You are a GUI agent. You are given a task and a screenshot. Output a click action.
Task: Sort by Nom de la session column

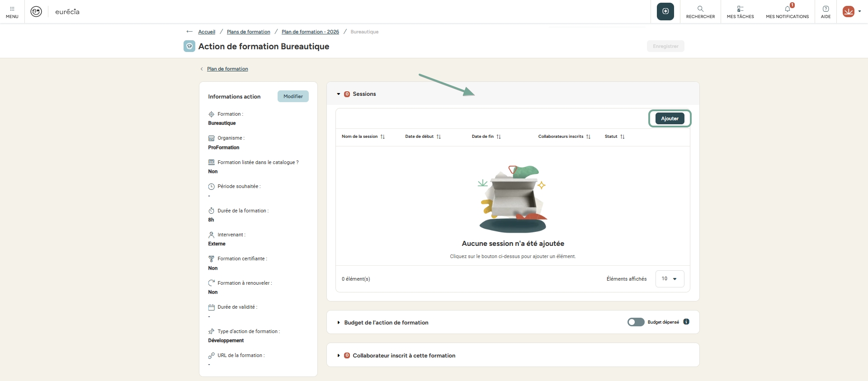[x=382, y=136]
